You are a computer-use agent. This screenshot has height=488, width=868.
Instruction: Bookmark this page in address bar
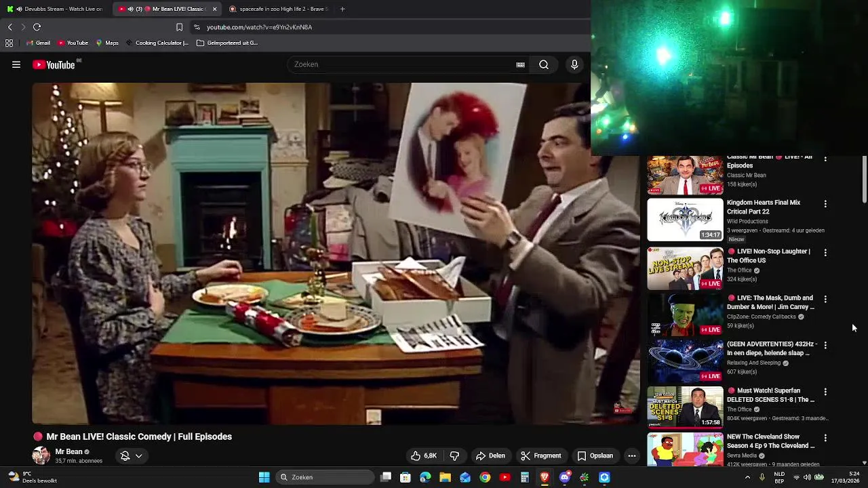coord(179,27)
